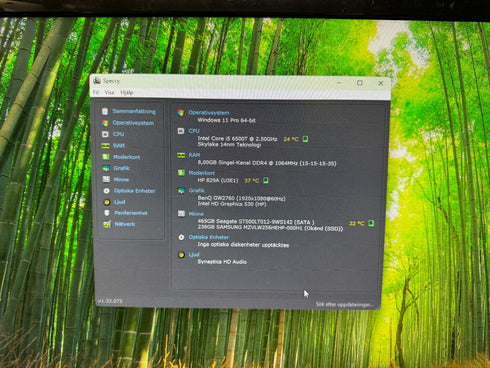Open the Hjälp menu
The height and width of the screenshot is (368, 490).
[x=127, y=93]
